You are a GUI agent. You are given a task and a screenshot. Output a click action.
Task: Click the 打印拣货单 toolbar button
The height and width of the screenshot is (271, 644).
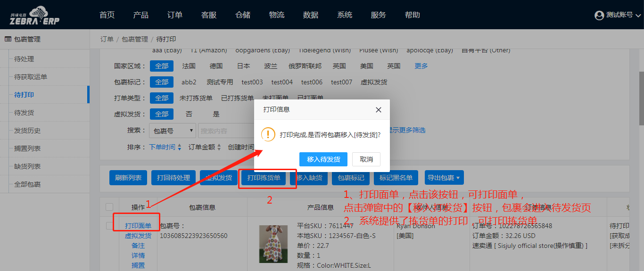point(264,178)
